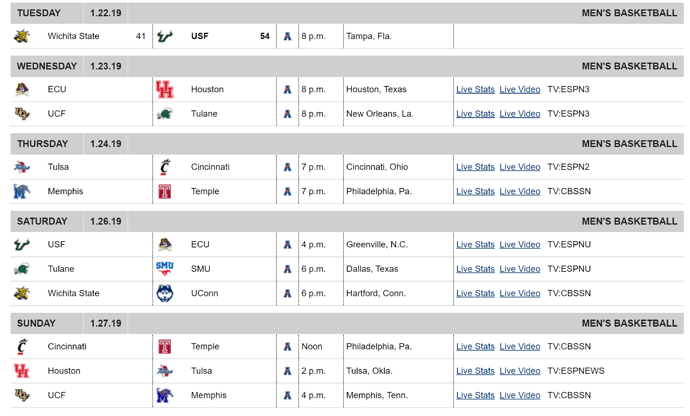The height and width of the screenshot is (416, 690).
Task: Click the Temple logo in Thursday's Memphis game
Action: tap(165, 191)
